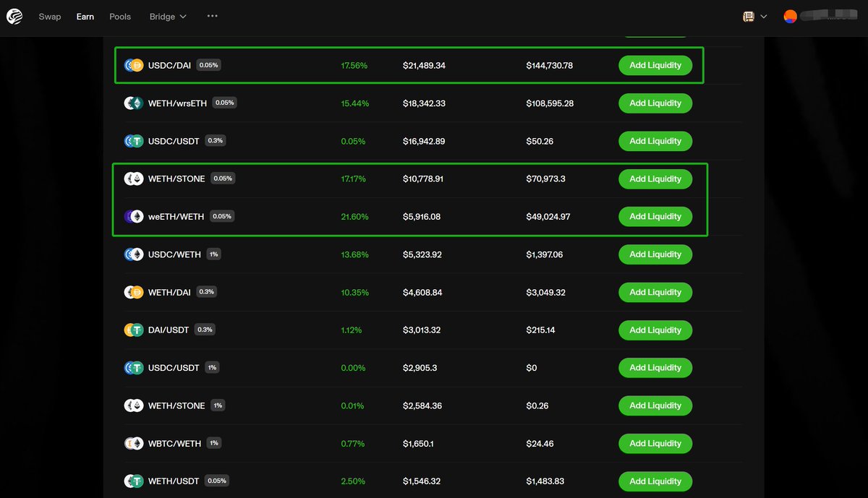Add liquidity to the DAI/USDT pool
Viewport: 868px width, 498px height.
pyautogui.click(x=655, y=330)
